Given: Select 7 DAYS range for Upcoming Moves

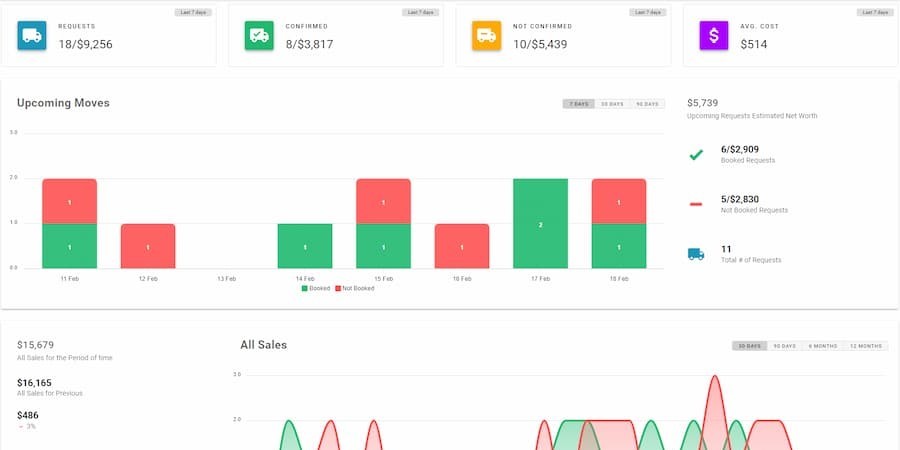Looking at the screenshot, I should coord(579,104).
